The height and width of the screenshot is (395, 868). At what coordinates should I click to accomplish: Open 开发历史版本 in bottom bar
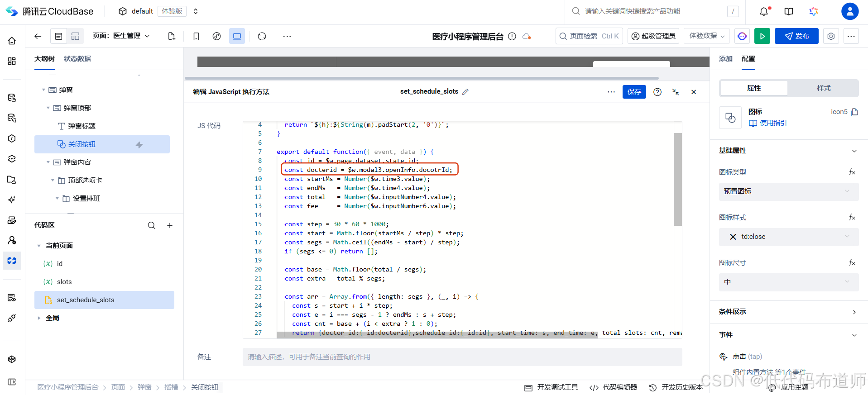click(x=676, y=387)
